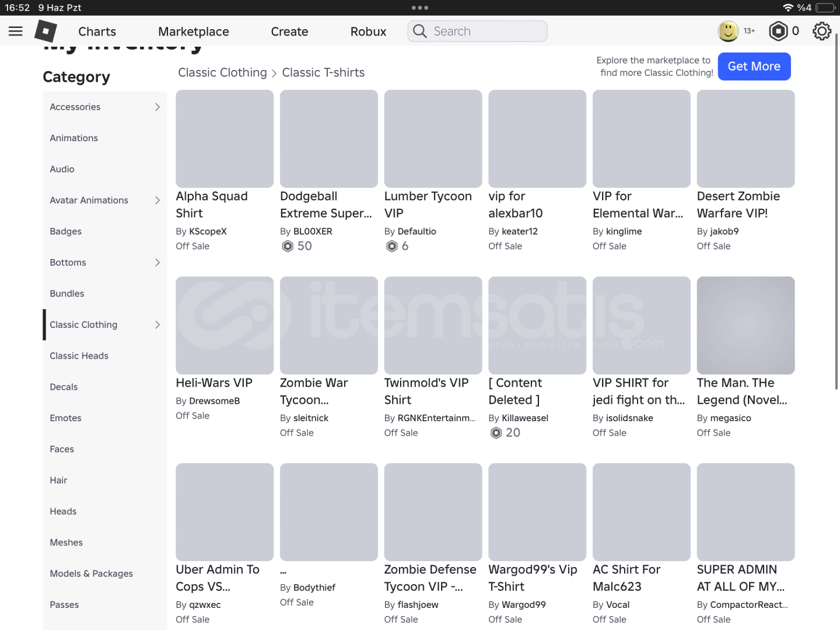Open the Robux tab

pos(368,32)
